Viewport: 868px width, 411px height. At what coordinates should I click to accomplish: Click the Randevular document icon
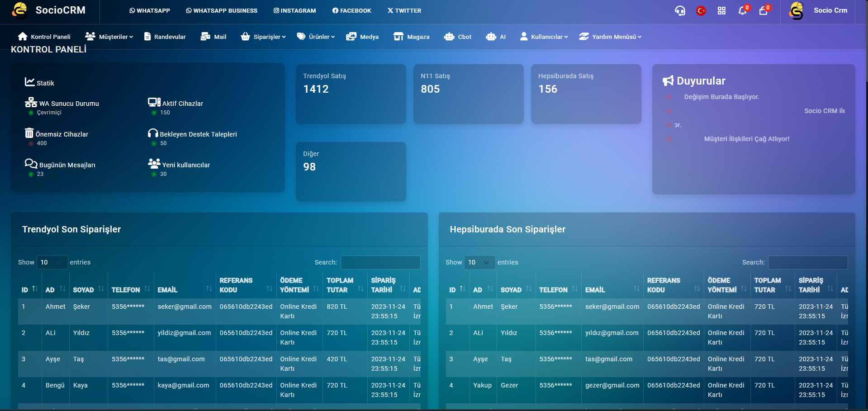(147, 37)
